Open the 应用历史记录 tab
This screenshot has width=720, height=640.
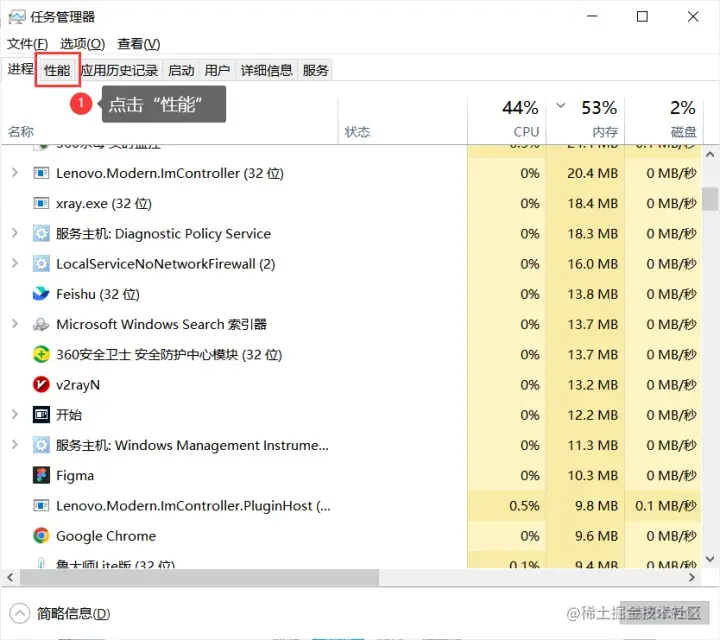point(120,70)
